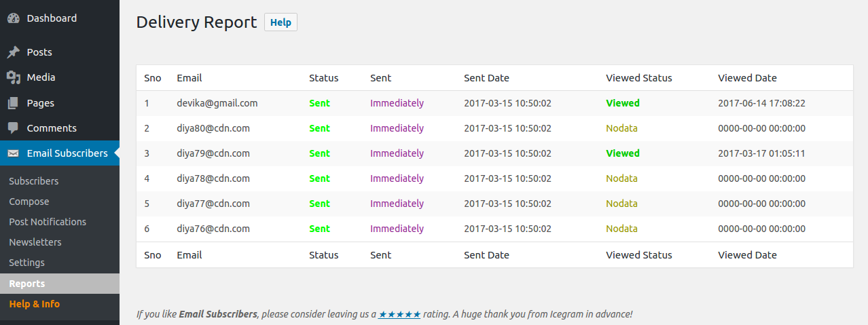Click the Dashboard menu label
868x325 pixels.
(x=52, y=18)
